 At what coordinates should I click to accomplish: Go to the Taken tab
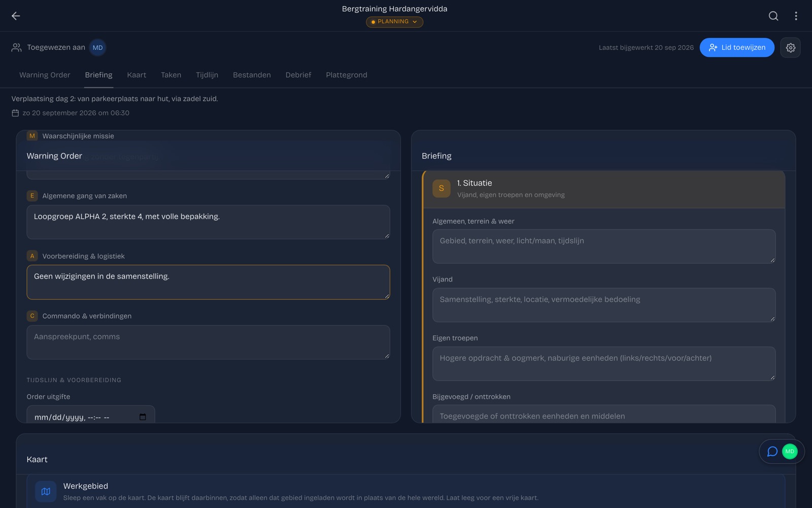(x=171, y=75)
